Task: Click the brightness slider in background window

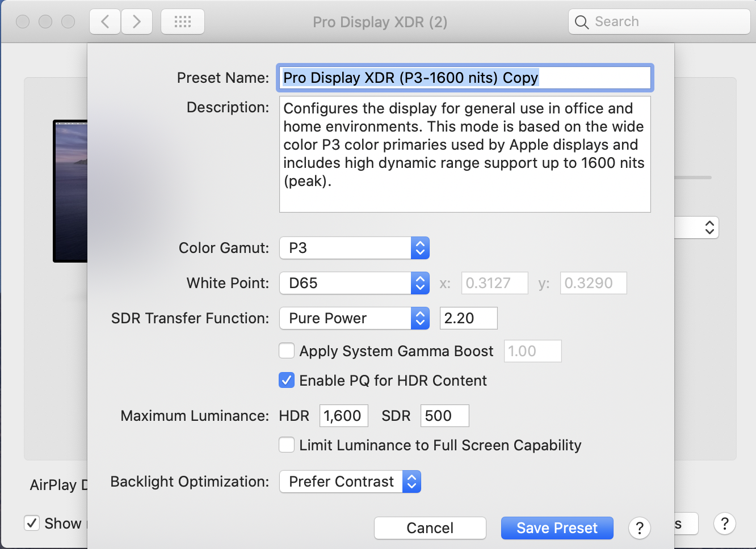Action: 693,178
